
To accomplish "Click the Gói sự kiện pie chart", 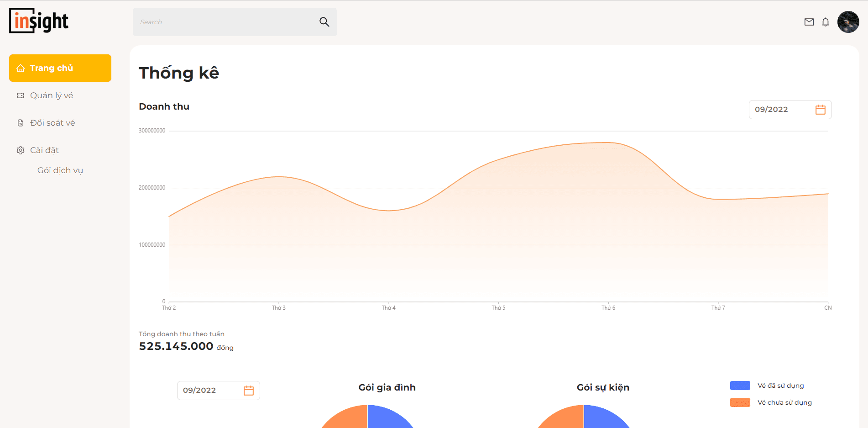I will 584,417.
